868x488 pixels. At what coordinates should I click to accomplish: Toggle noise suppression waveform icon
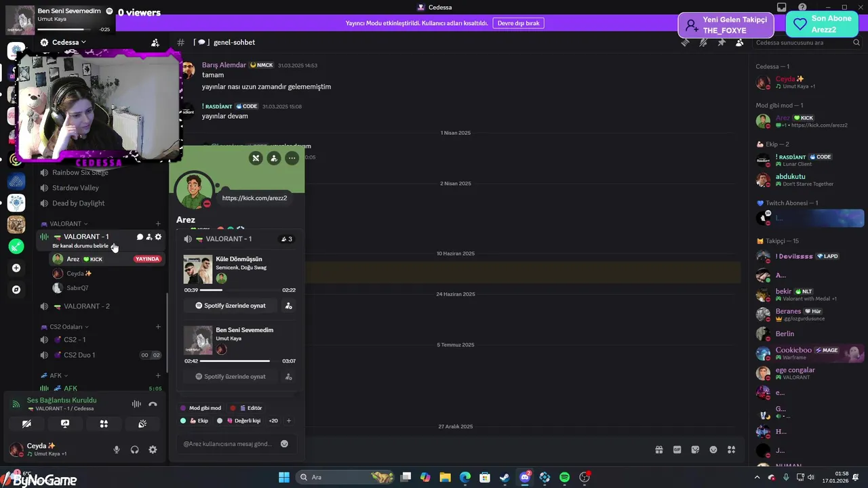coord(136,404)
